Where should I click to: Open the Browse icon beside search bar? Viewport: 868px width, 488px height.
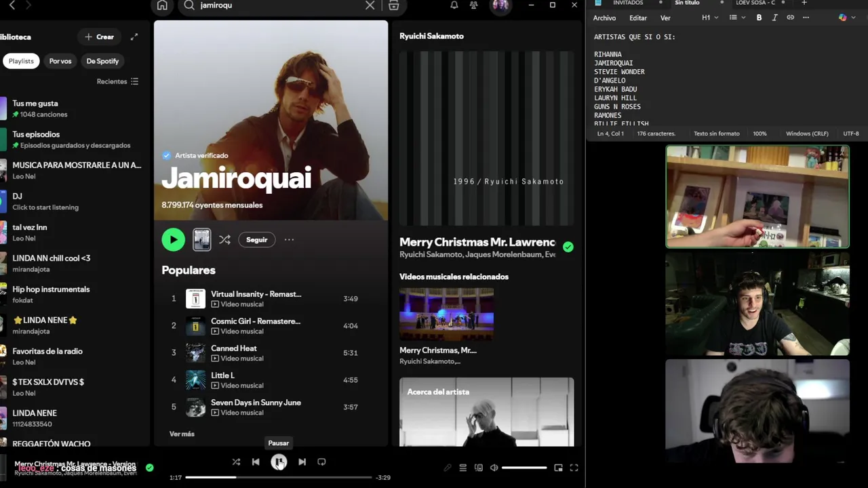coord(393,5)
